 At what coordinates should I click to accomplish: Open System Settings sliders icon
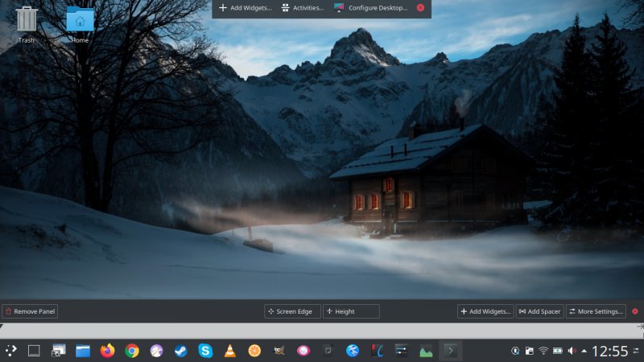[401, 351]
